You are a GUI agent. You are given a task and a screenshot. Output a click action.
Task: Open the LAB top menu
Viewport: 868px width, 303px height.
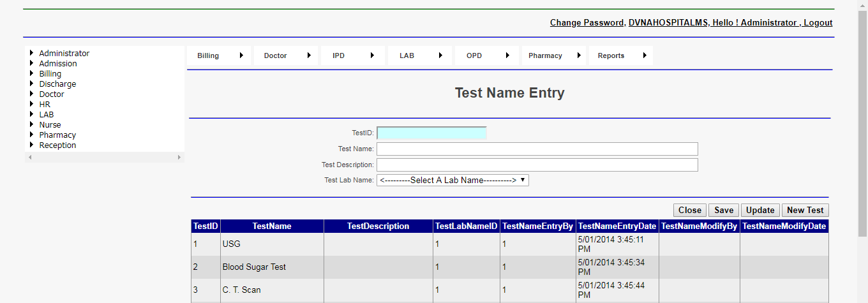(x=420, y=55)
